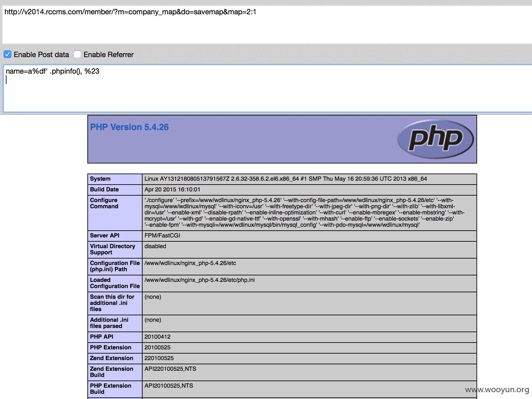
Task: Select the Build Date label cell
Action: [x=115, y=189]
